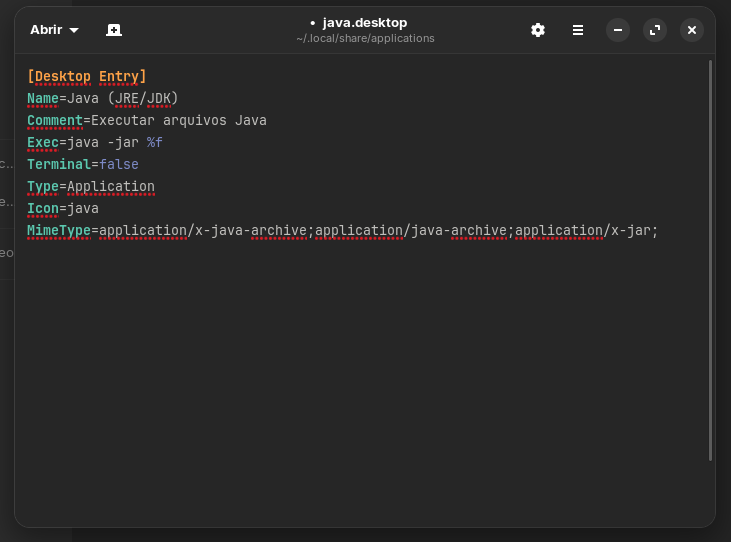
Task: Minimize the text editor window
Action: pos(618,30)
